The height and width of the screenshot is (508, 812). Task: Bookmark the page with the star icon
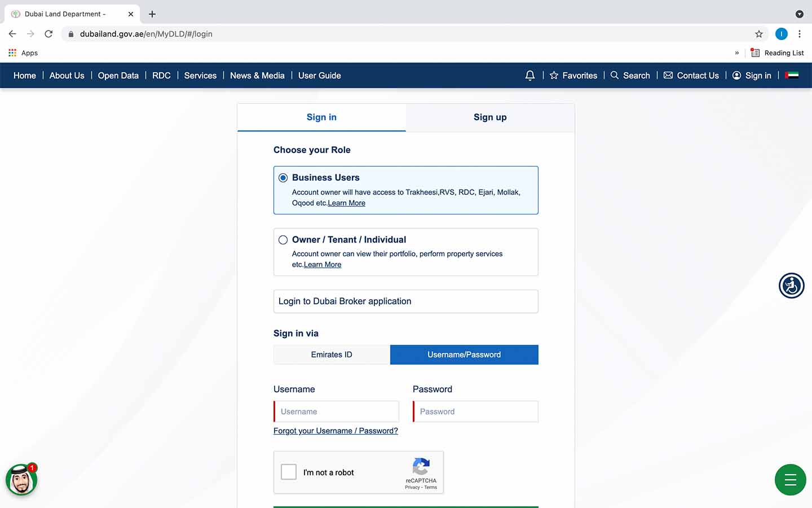pos(759,34)
